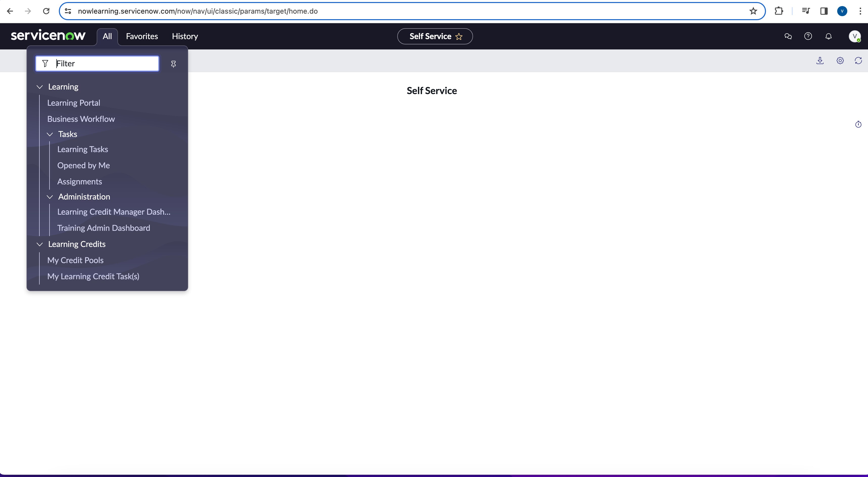Open the History tab
The height and width of the screenshot is (477, 868).
[185, 36]
